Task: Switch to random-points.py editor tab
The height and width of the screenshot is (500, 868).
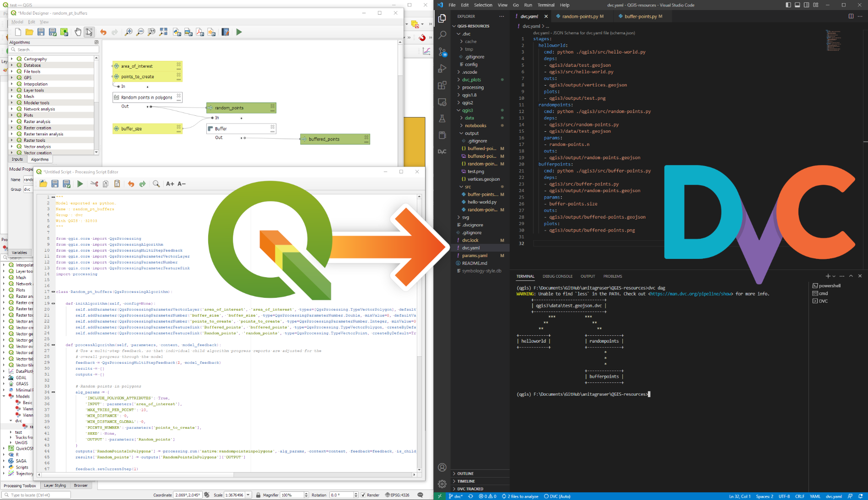Action: click(582, 16)
